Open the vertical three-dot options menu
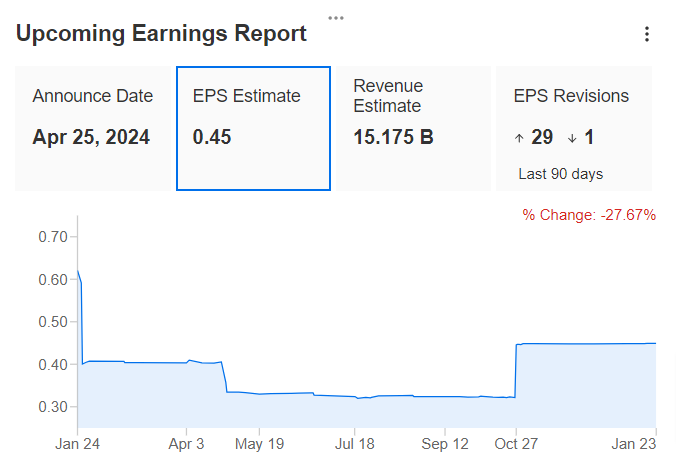Image resolution: width=676 pixels, height=469 pixels. [x=647, y=34]
